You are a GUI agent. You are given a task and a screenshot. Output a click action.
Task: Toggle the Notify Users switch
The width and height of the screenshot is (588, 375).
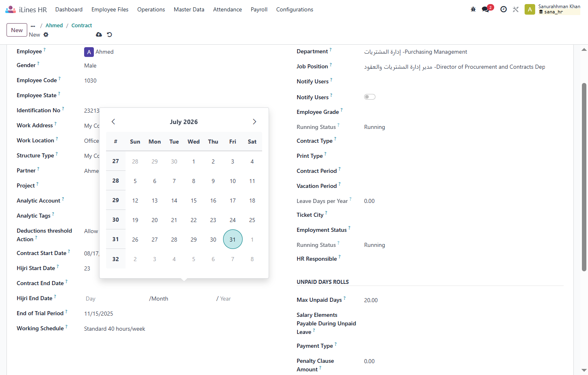(370, 97)
